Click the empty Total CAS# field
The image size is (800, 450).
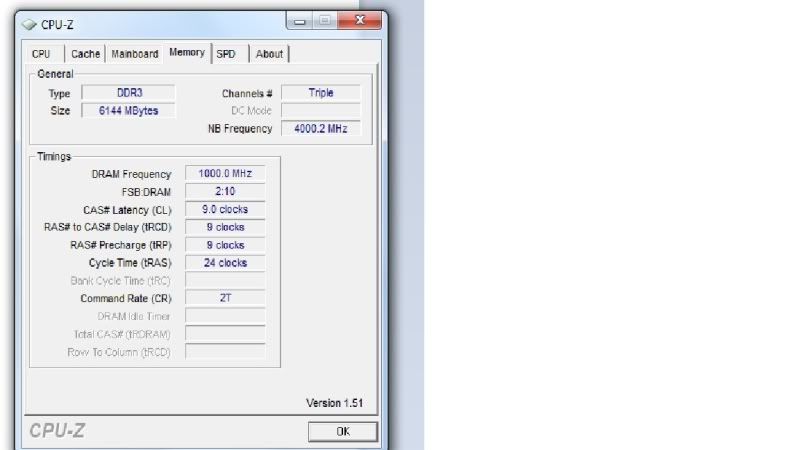click(x=225, y=334)
